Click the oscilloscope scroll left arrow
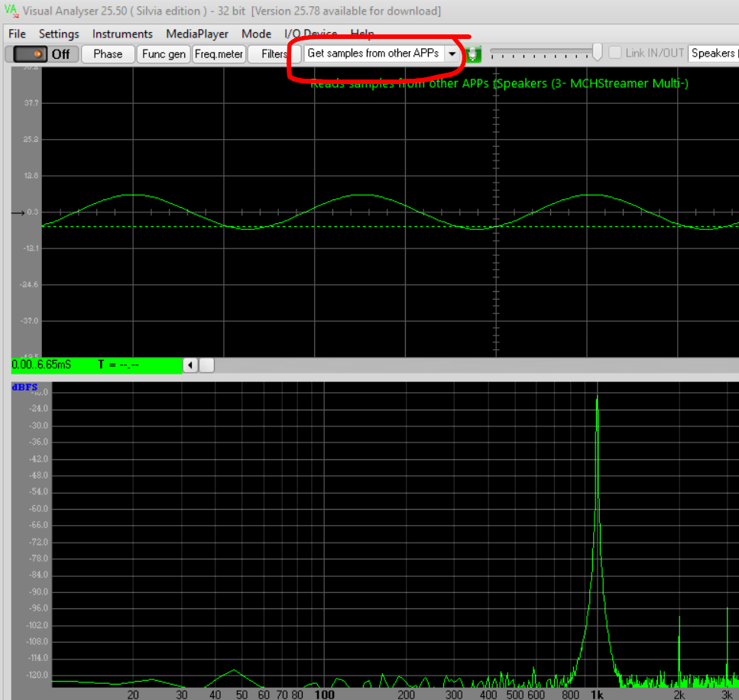This screenshot has height=700, width=739. pos(191,365)
